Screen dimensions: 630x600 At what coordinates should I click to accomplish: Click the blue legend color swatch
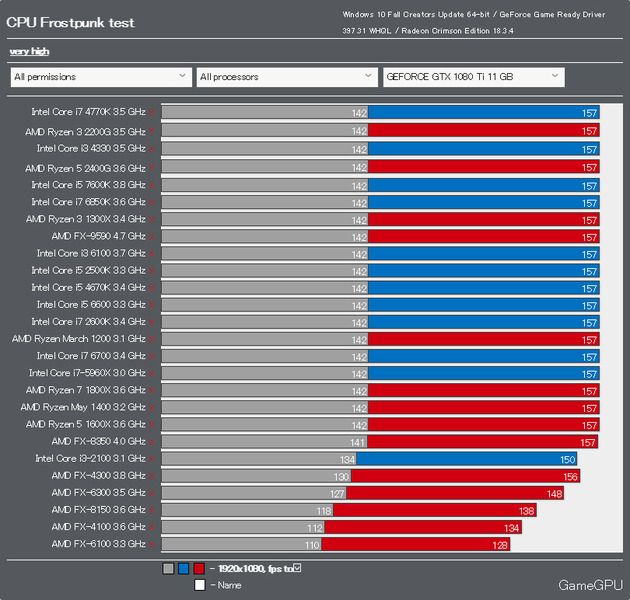tap(184, 569)
